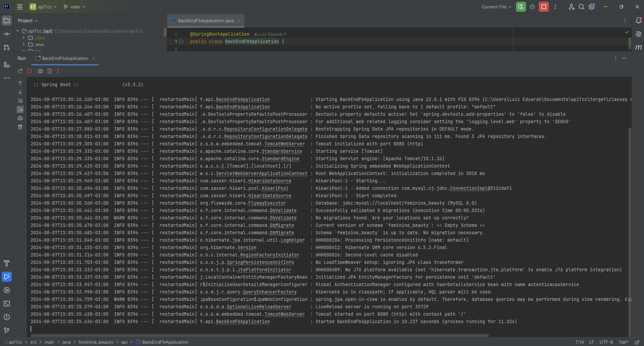Viewport: 644px width, 346px height.
Task: Click the Debug bug icon
Action: coord(532,7)
